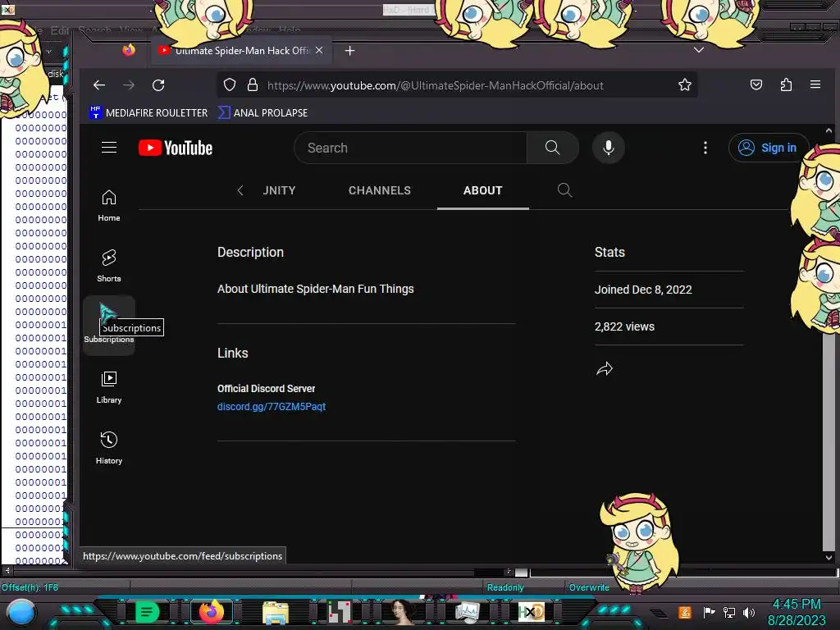Switch to the Community channel tab
The image size is (840, 630).
[279, 190]
